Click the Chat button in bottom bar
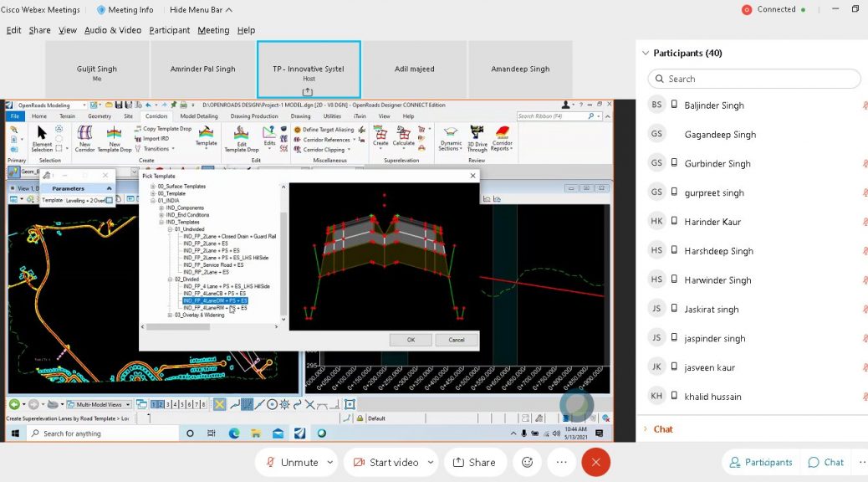This screenshot has width=868, height=482. (x=826, y=462)
